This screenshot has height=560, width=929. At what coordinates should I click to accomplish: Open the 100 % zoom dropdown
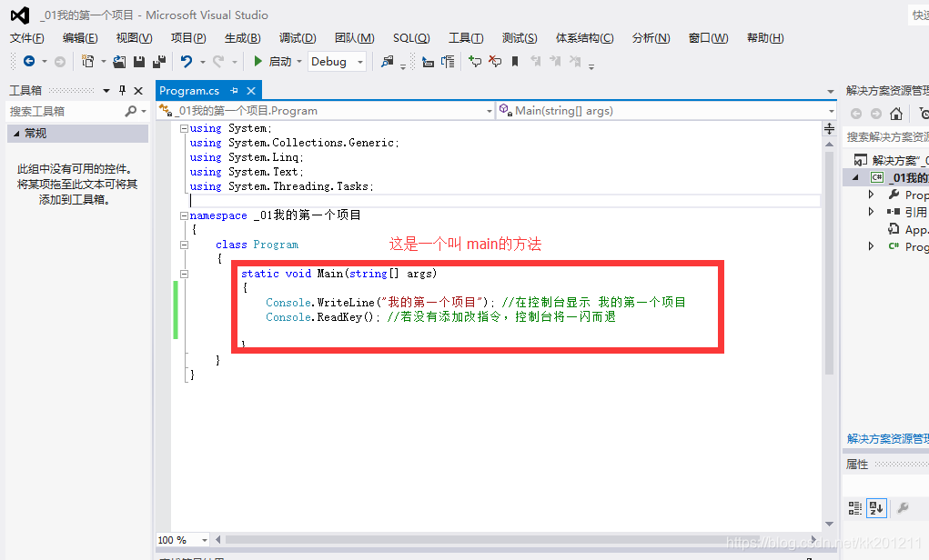pos(205,540)
